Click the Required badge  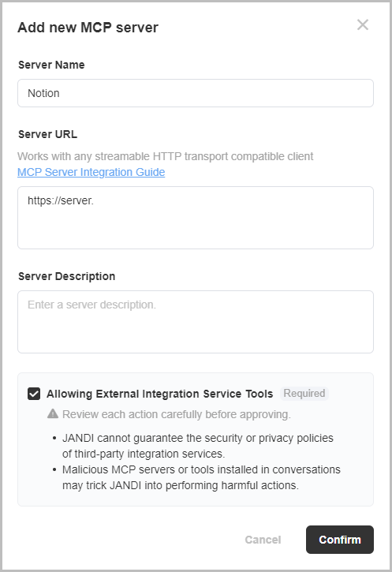(x=304, y=393)
